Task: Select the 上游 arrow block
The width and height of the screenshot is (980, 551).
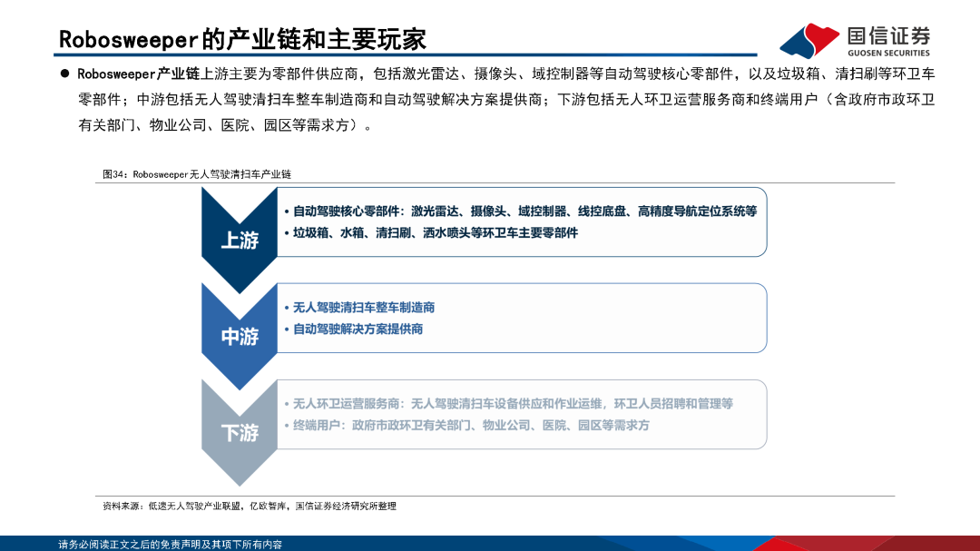Action: click(x=240, y=241)
